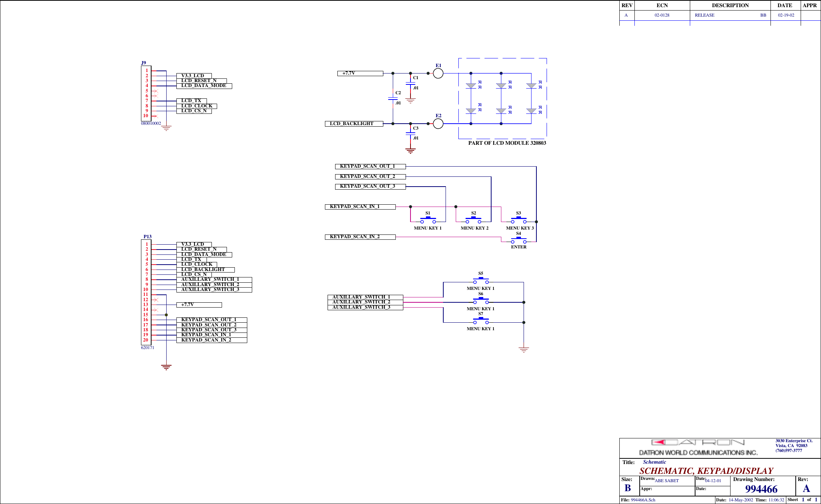Image resolution: width=821 pixels, height=504 pixels.
Task: Select KEYPAD_SCAN_IN_2 label left of S4
Action: (360, 237)
